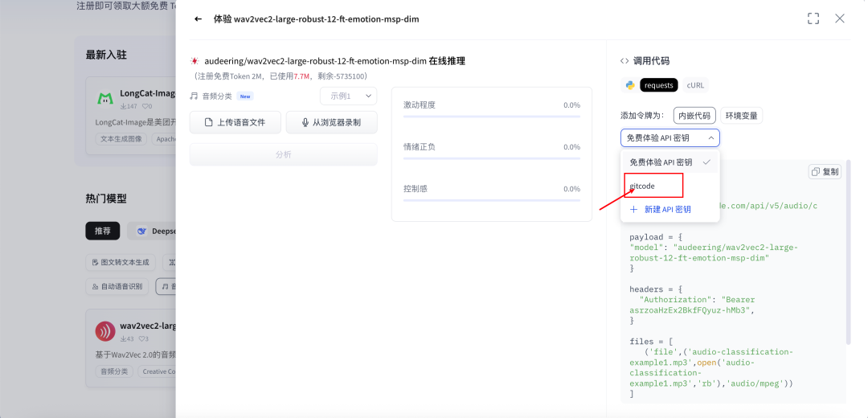Image resolution: width=868 pixels, height=418 pixels.
Task: Click 上传语音文件 to upload audio
Action: pos(235,122)
